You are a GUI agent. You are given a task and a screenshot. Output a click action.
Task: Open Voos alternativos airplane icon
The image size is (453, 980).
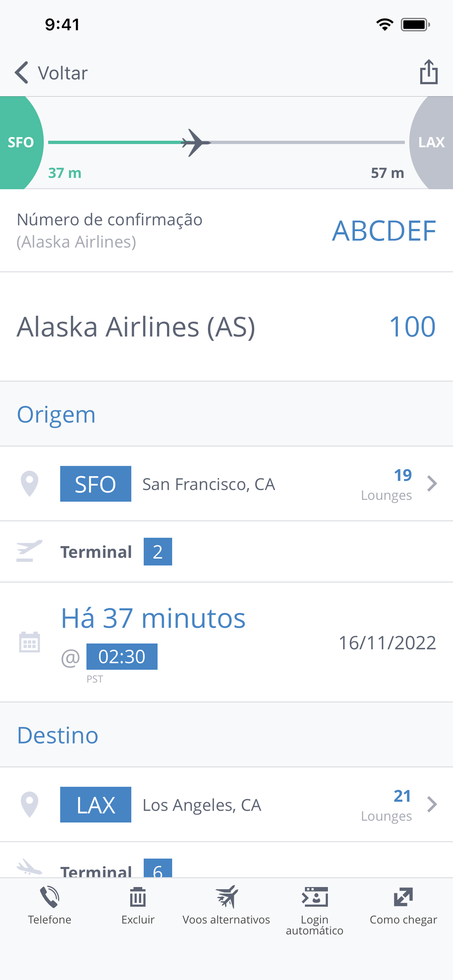(x=226, y=896)
